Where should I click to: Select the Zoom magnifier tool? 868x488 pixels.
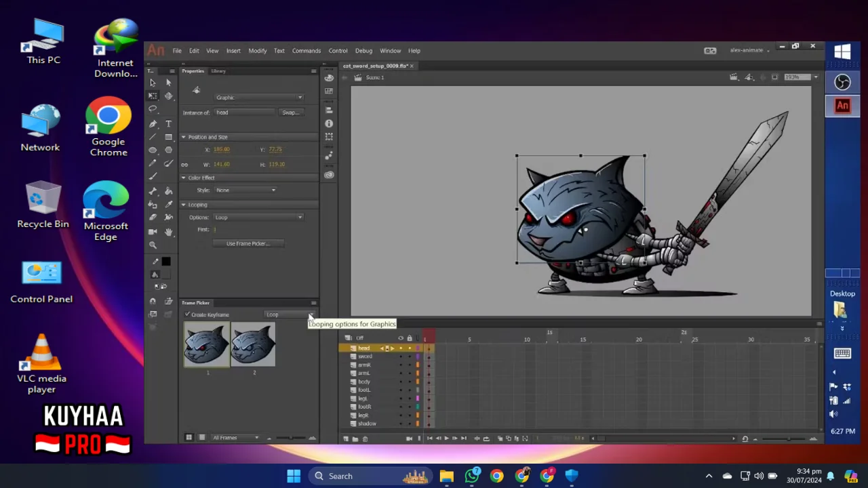point(153,245)
